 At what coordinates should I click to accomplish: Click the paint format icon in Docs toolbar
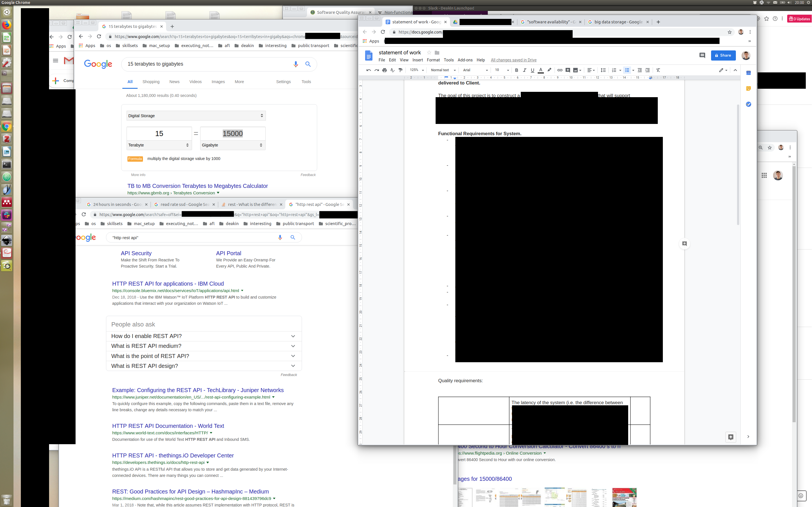click(x=400, y=70)
